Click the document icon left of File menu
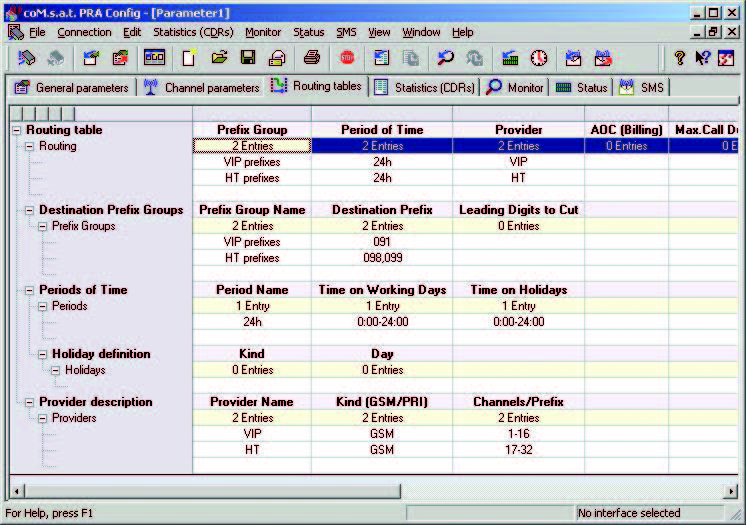The image size is (746, 525). (x=16, y=32)
